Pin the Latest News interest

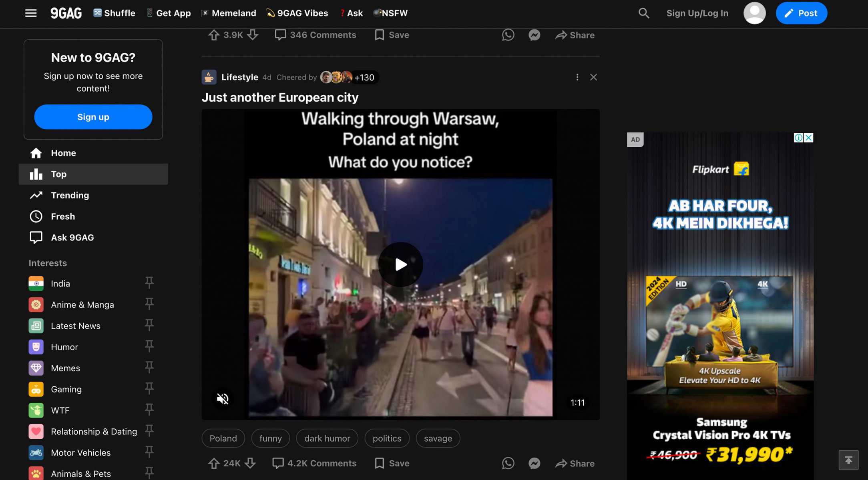[x=149, y=326]
